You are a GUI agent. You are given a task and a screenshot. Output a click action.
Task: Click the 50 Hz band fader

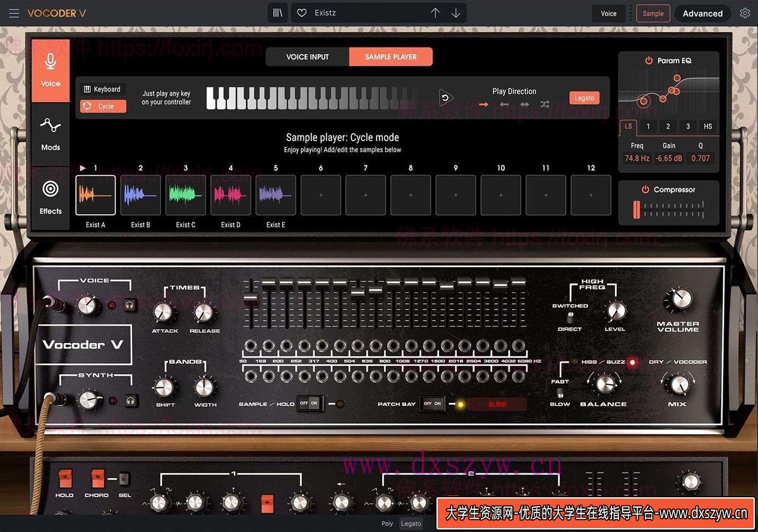[250, 298]
